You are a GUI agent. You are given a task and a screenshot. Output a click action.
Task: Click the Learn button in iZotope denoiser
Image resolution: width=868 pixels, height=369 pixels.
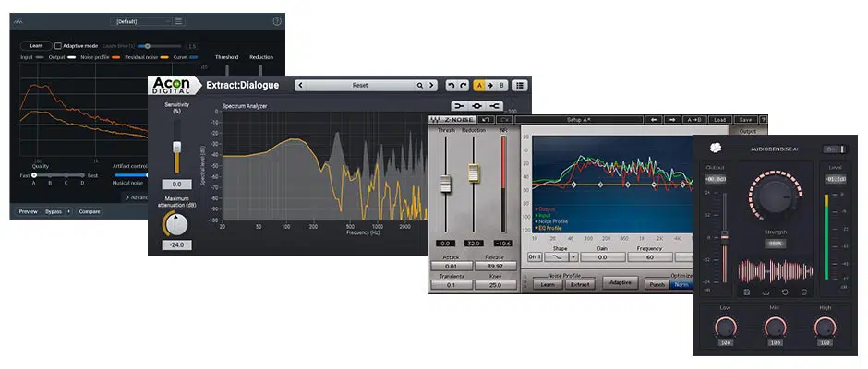(x=36, y=46)
